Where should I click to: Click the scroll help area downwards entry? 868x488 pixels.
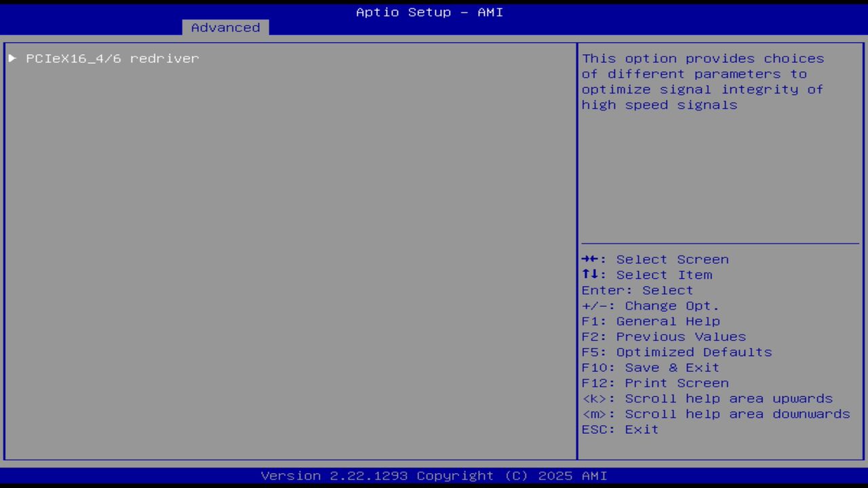715,413
